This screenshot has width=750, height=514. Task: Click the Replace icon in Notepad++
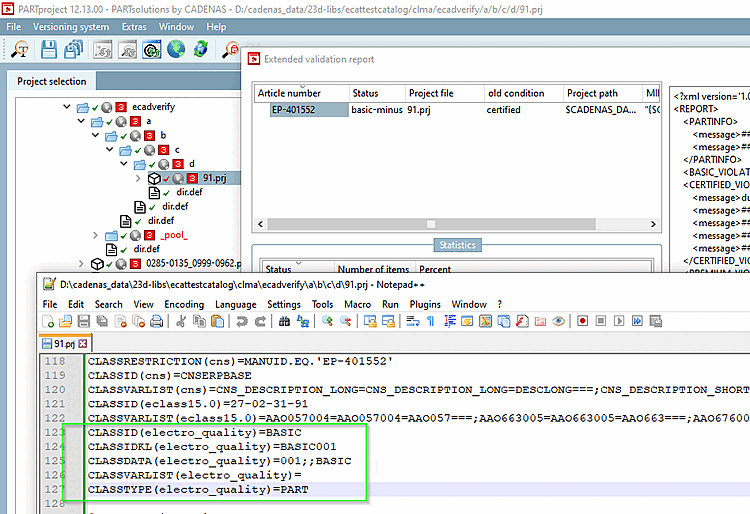click(x=303, y=321)
